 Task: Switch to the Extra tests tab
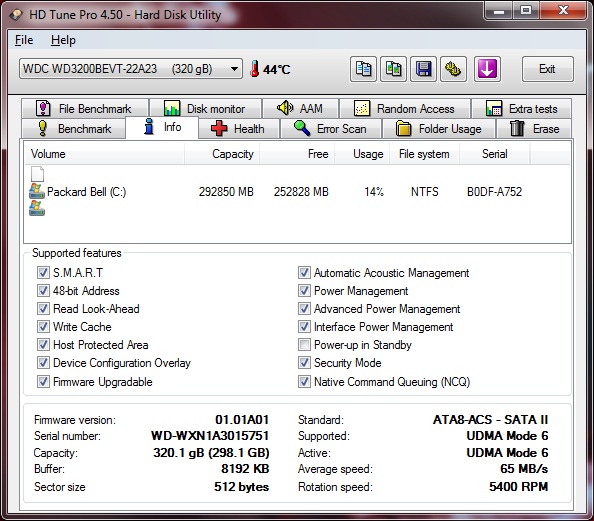521,109
